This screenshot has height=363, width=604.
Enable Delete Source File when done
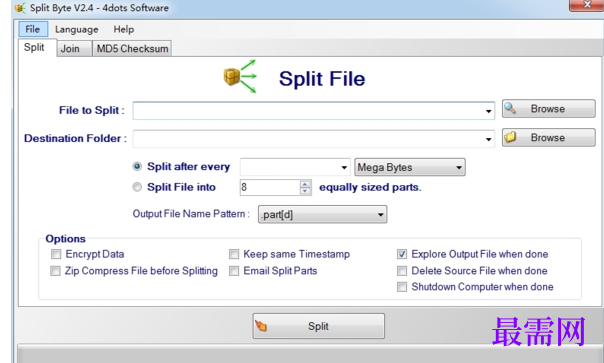pos(402,271)
